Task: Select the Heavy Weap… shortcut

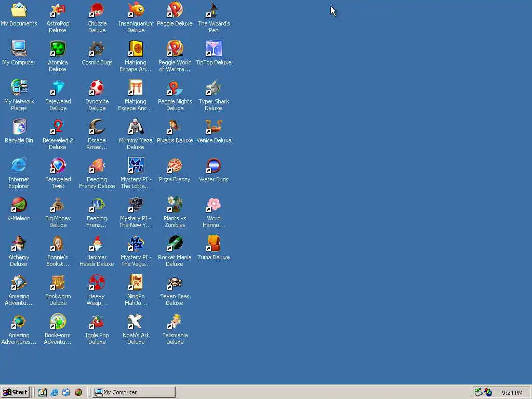Action: pos(97,290)
